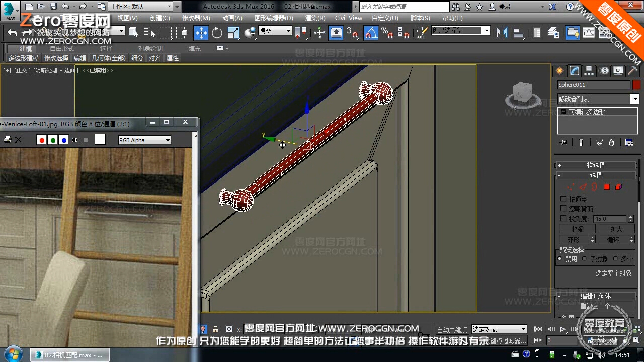Open the Modify panel tab icon
This screenshot has height=362, width=644.
pyautogui.click(x=574, y=71)
